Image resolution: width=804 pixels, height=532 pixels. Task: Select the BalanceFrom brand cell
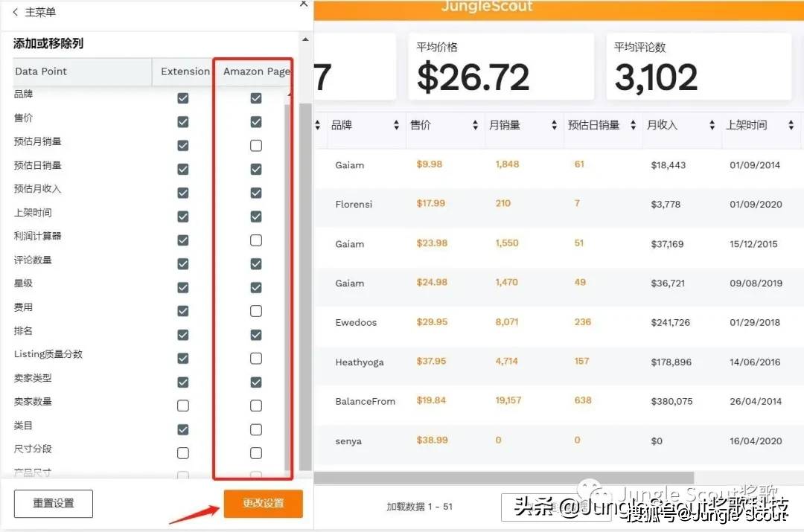pyautogui.click(x=365, y=401)
